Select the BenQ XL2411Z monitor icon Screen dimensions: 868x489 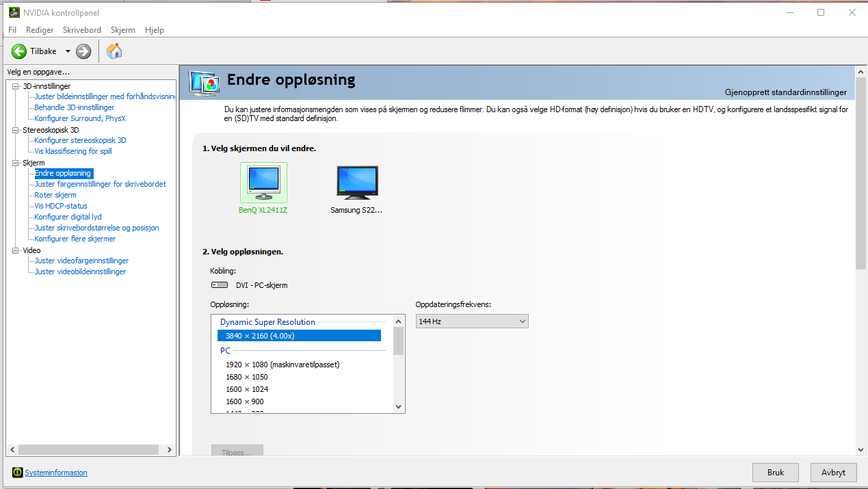pyautogui.click(x=263, y=183)
